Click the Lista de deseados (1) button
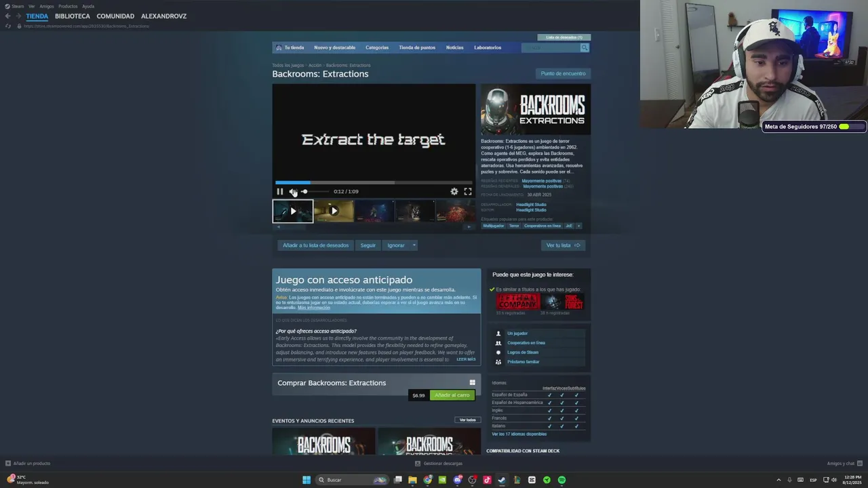Image resolution: width=868 pixels, height=488 pixels. coord(564,37)
